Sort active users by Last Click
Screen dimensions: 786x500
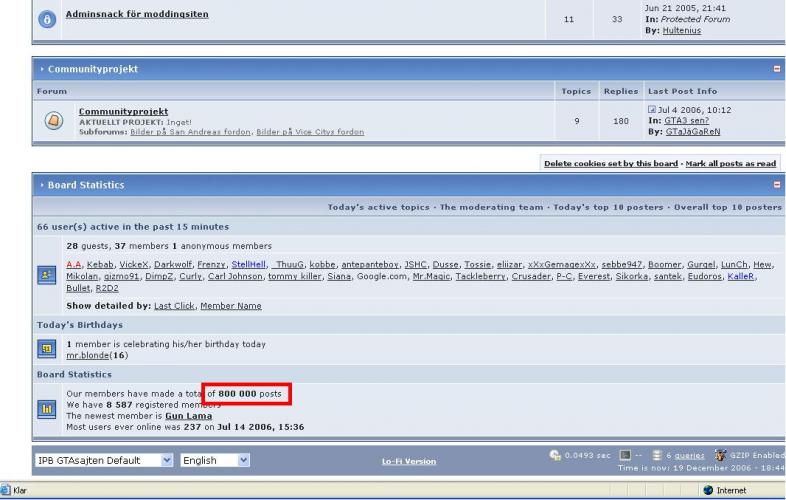click(x=174, y=305)
